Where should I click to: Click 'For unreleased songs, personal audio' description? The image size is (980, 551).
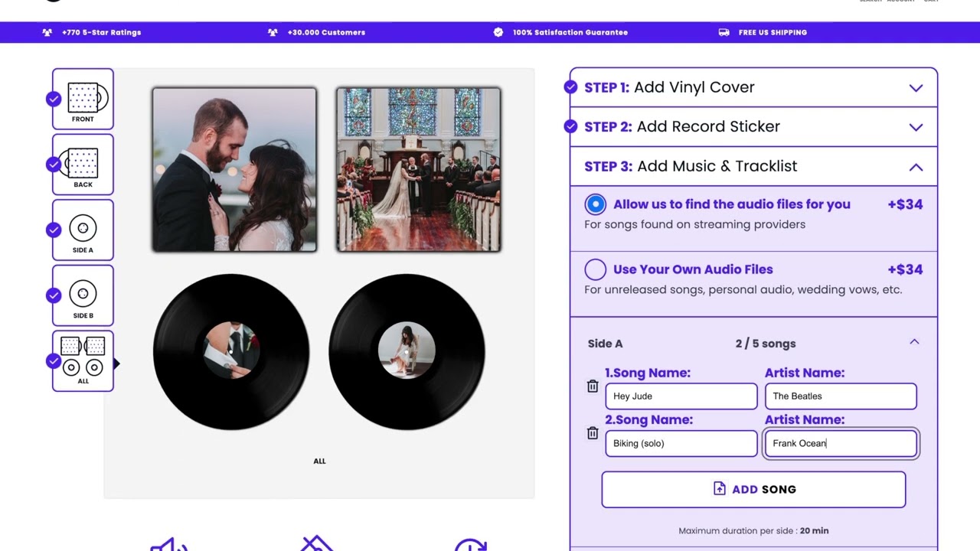pos(743,289)
